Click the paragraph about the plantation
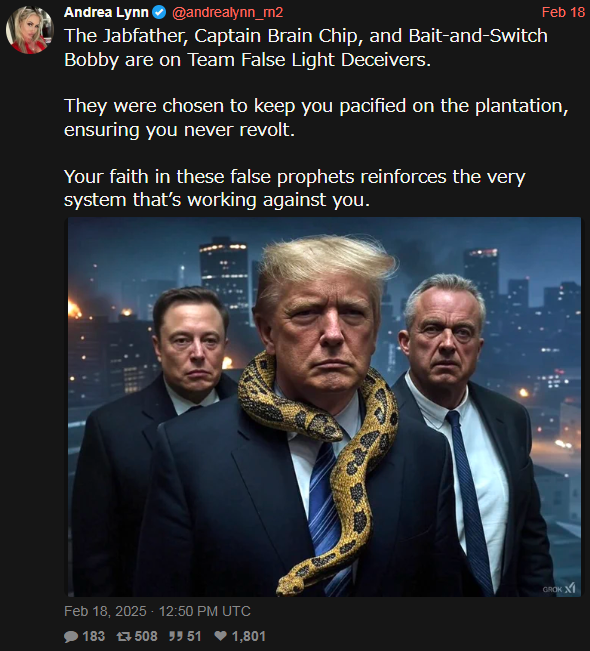 (316, 117)
